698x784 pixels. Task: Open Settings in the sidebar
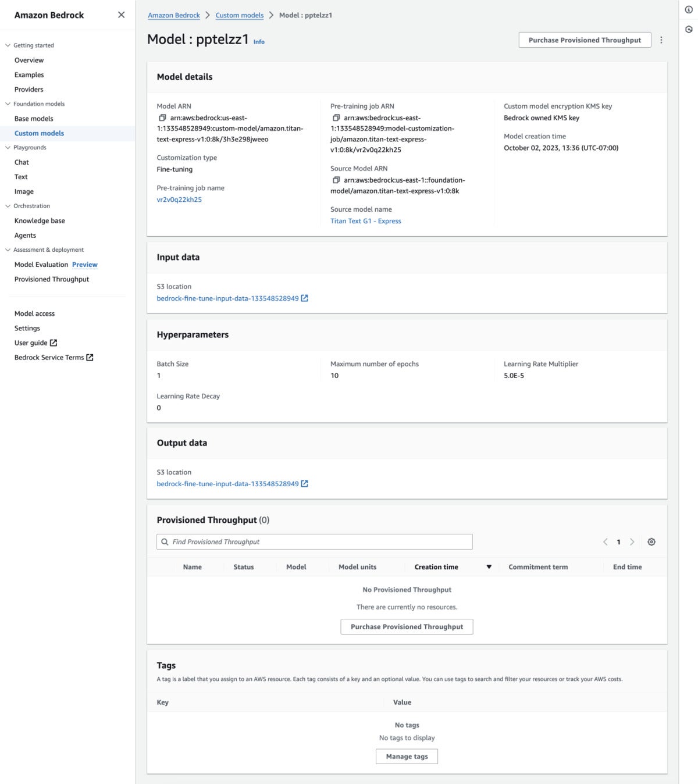point(27,329)
